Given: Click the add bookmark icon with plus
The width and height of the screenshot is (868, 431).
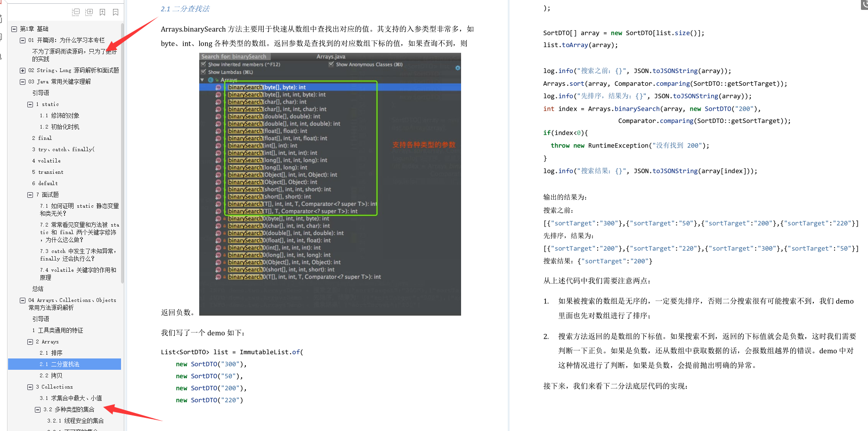Looking at the screenshot, I should [102, 12].
